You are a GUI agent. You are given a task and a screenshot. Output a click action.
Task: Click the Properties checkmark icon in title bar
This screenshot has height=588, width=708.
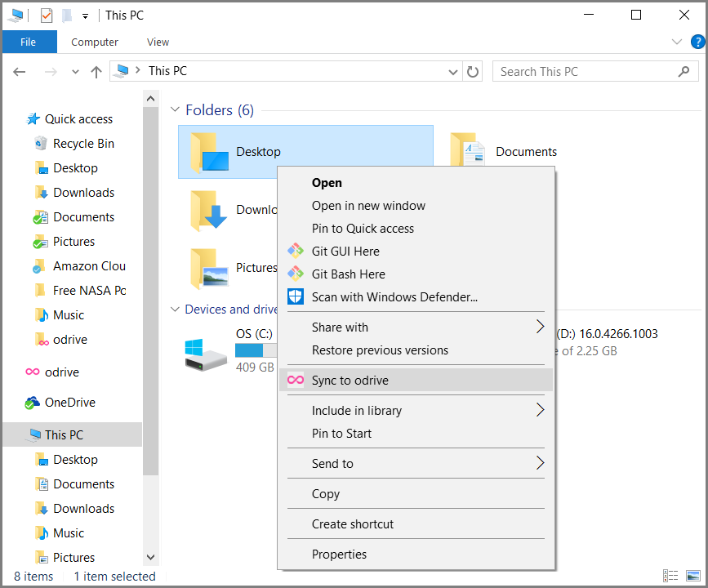click(x=46, y=16)
